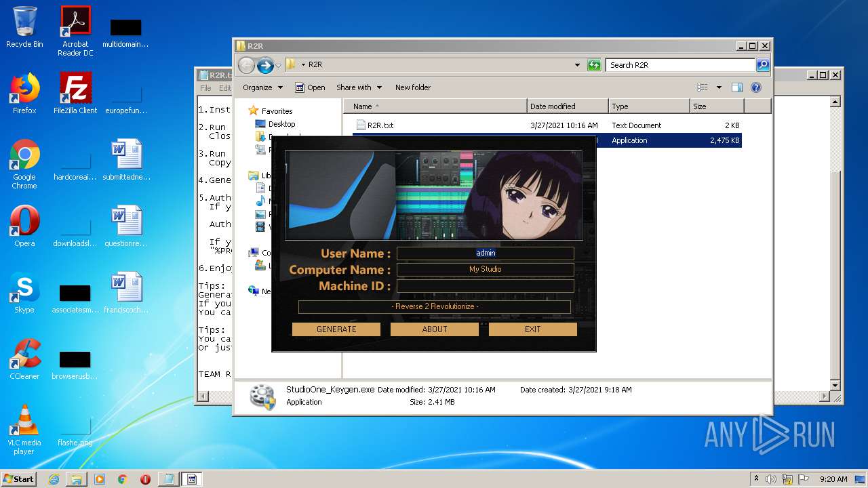The height and width of the screenshot is (488, 868).
Task: Click the search magnifier in Explorer
Action: (763, 65)
